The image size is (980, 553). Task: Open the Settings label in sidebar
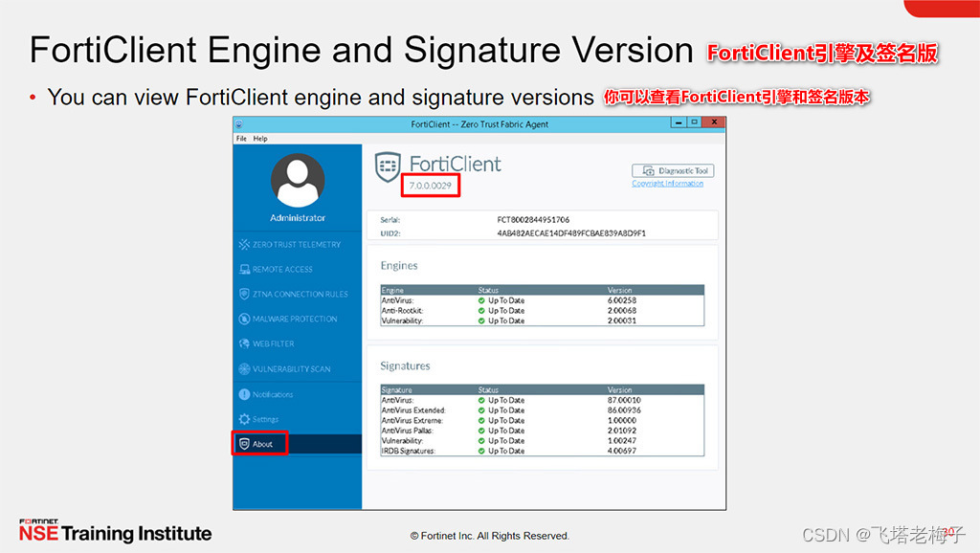click(266, 419)
